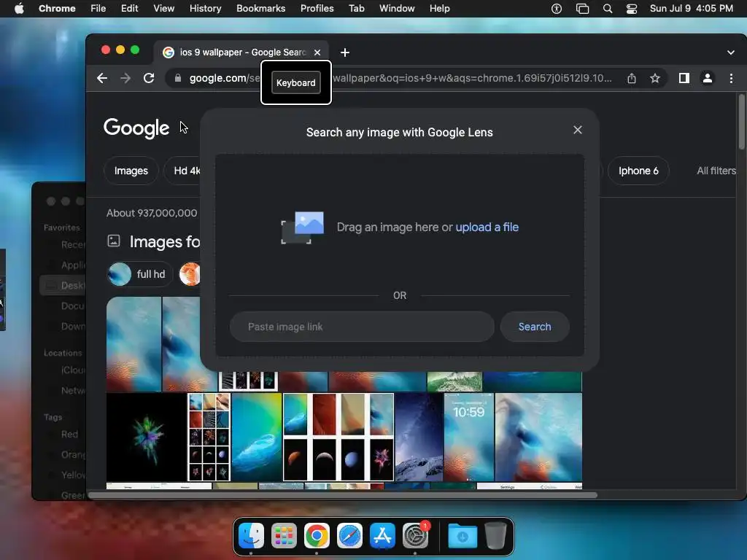Open the Chrome app menu

click(x=57, y=9)
